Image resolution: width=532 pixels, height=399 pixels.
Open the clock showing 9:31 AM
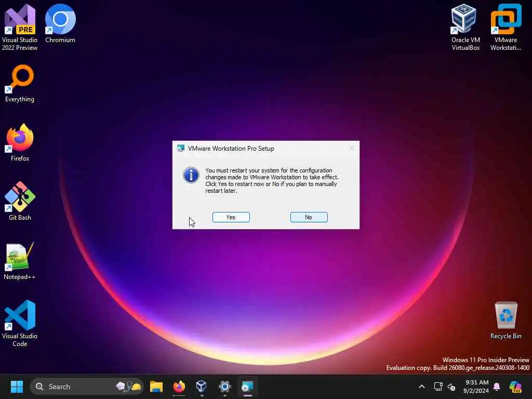pyautogui.click(x=476, y=387)
